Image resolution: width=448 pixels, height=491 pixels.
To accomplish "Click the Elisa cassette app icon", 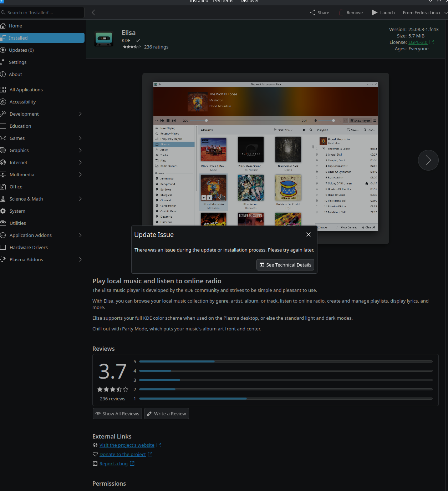I will (x=104, y=39).
